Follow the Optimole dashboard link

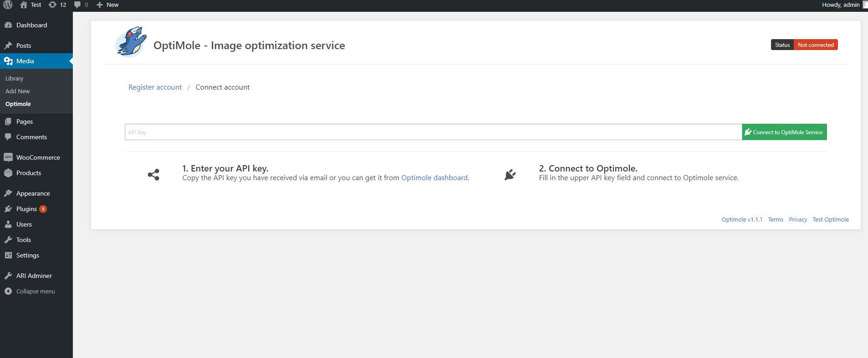pyautogui.click(x=434, y=178)
